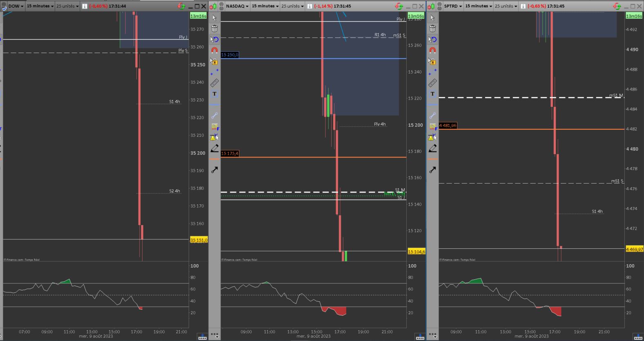This screenshot has height=341, width=644.
Task: Click the alarm bell icon in NASDAQ toolbar
Action: click(214, 137)
